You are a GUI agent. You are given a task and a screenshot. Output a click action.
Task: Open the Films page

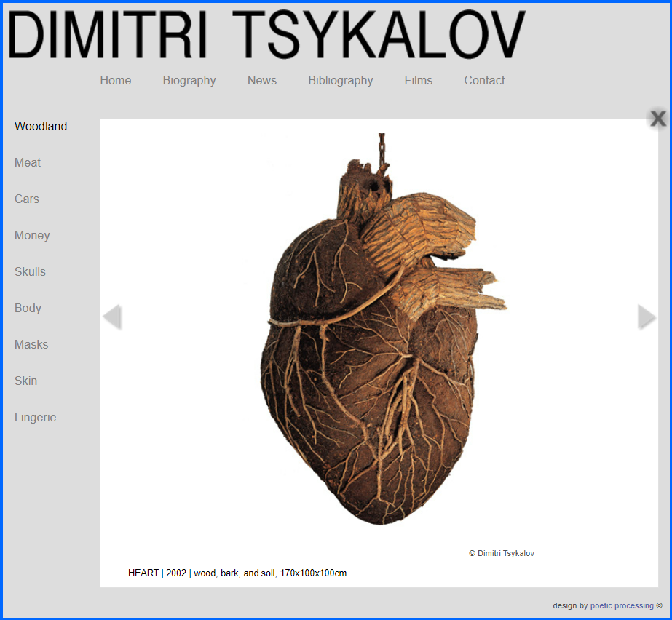point(419,80)
